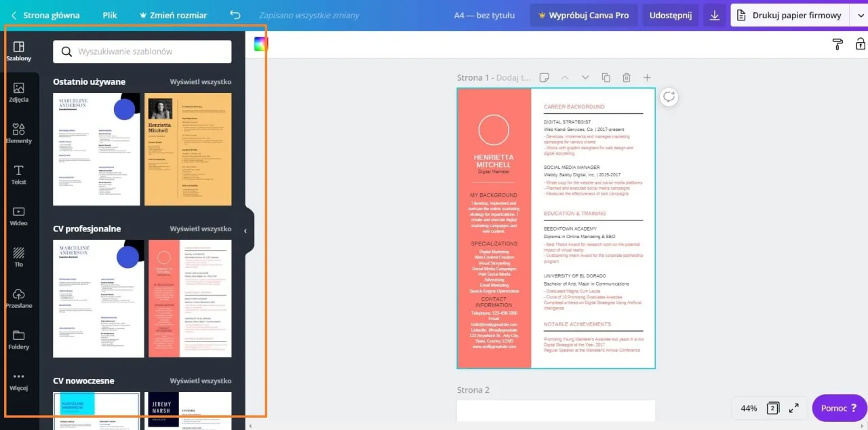Open the rainbow color picker swatch

261,44
